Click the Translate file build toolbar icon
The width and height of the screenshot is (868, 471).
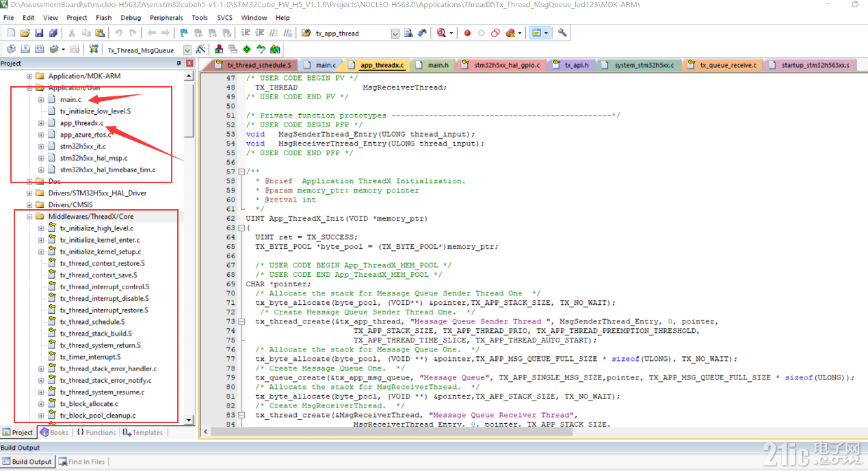pos(11,49)
